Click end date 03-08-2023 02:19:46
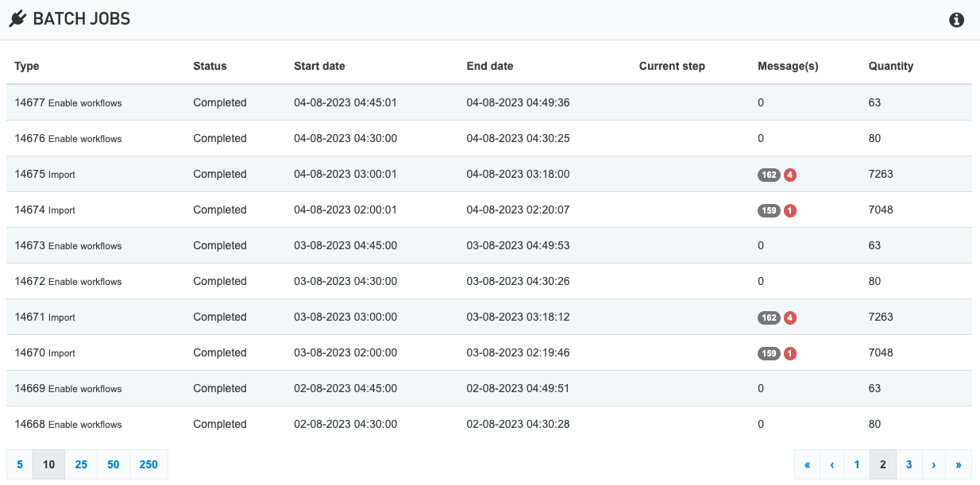The height and width of the screenshot is (485, 980). [518, 352]
